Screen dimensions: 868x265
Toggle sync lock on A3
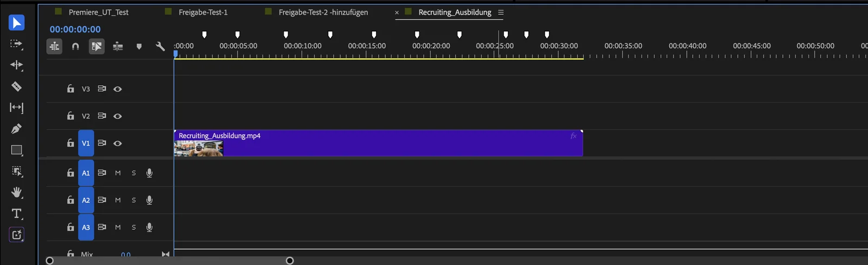[x=101, y=227]
